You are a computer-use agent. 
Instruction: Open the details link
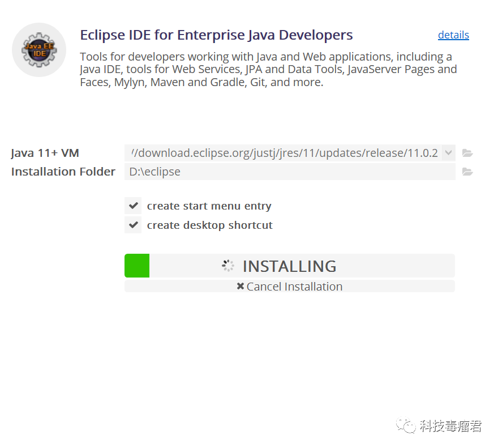click(x=453, y=35)
